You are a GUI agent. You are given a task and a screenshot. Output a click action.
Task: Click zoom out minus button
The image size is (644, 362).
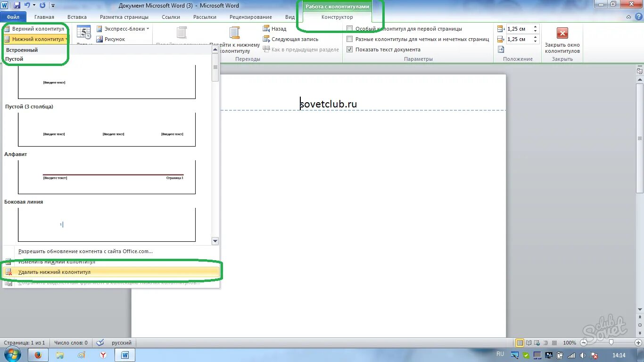[584, 343]
